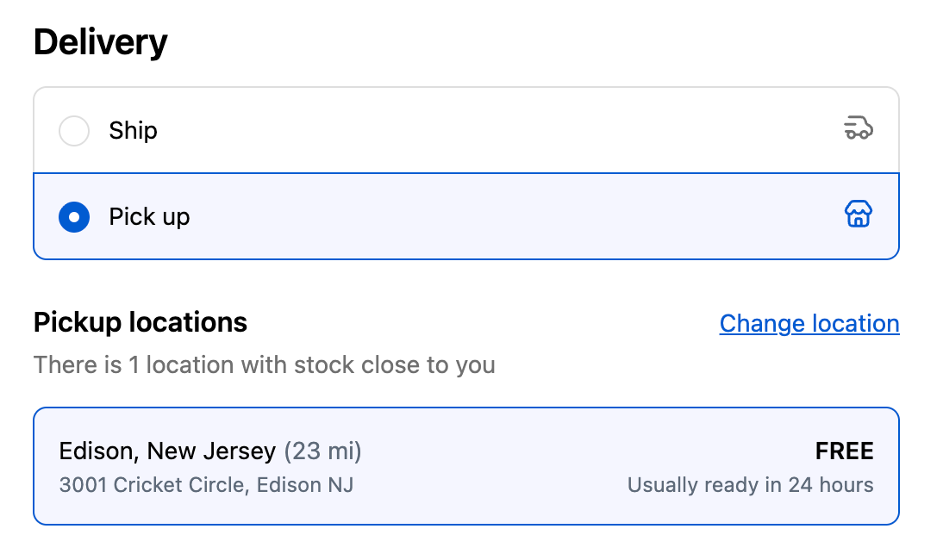Viewport: 943px width, 560px height.
Task: Click the FREE price label
Action: [845, 451]
